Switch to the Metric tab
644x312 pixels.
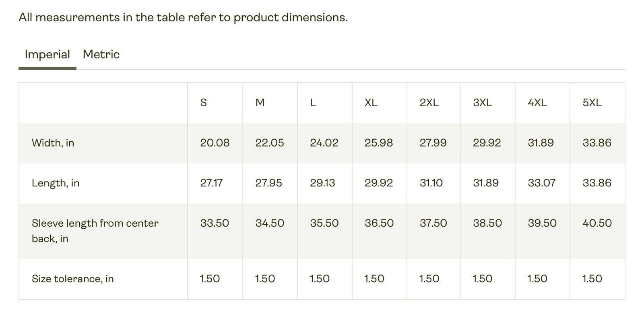coord(101,54)
